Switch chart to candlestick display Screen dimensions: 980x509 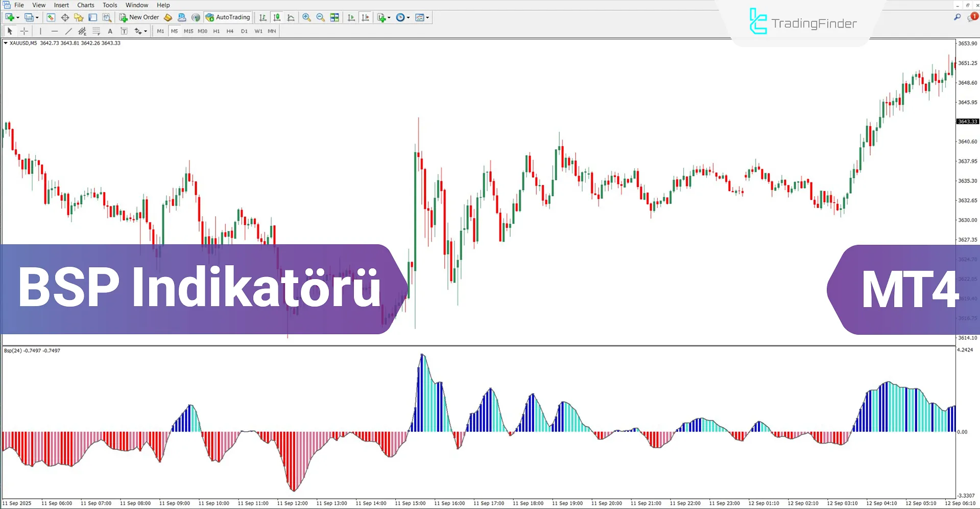tap(276, 17)
